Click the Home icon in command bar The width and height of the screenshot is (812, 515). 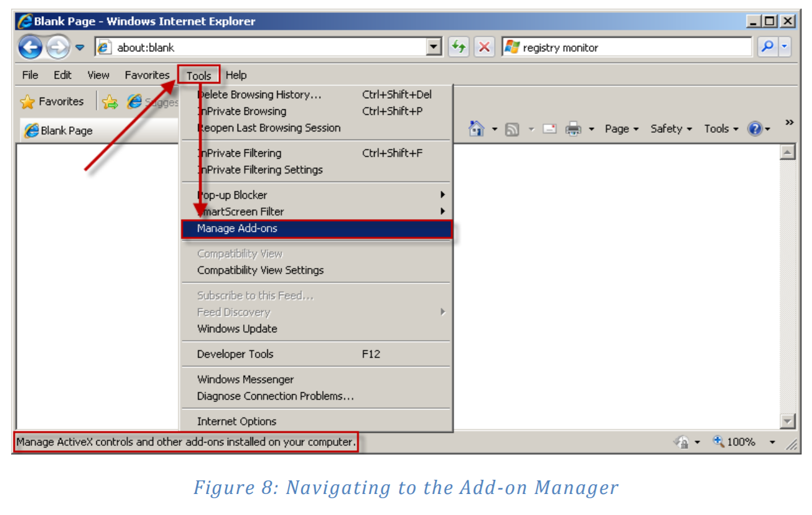[x=476, y=128]
